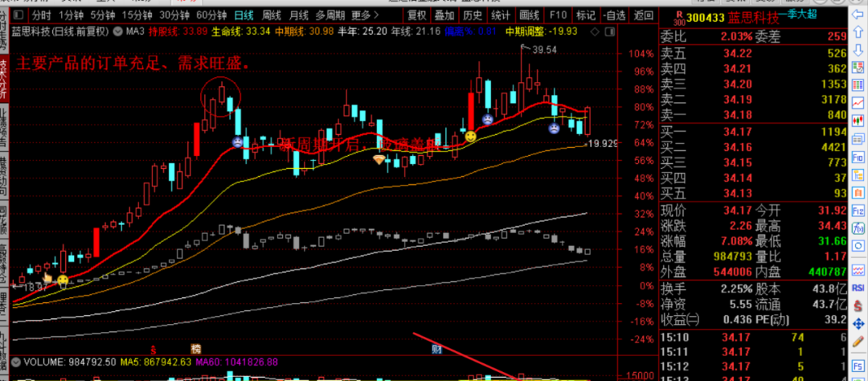
Task: Click the 标记 mark button
Action: point(586,15)
